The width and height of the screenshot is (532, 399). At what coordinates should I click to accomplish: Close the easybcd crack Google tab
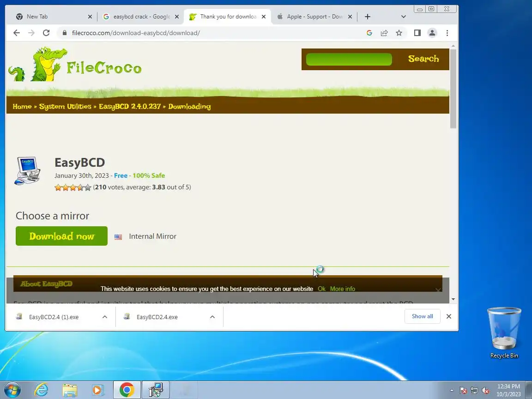pyautogui.click(x=177, y=17)
